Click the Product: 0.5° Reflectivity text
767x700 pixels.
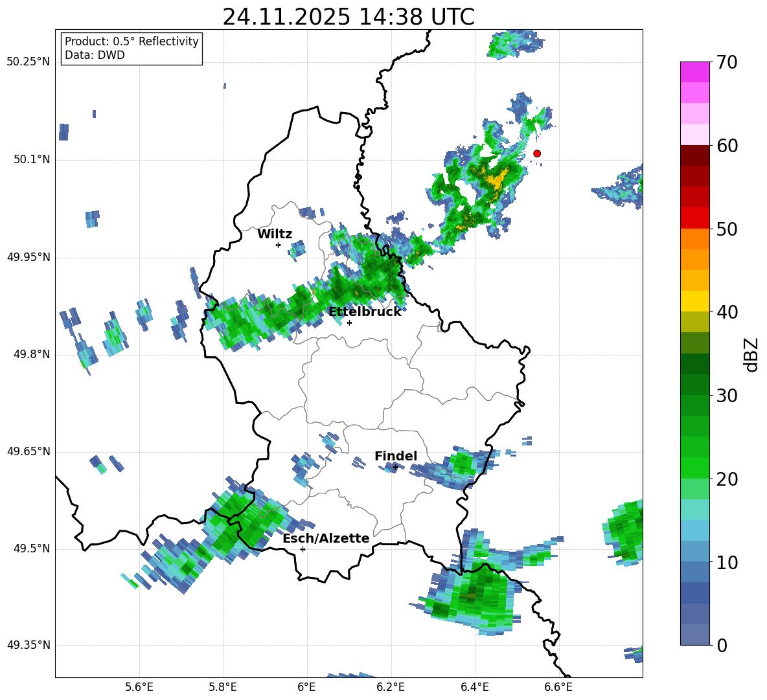tap(132, 41)
